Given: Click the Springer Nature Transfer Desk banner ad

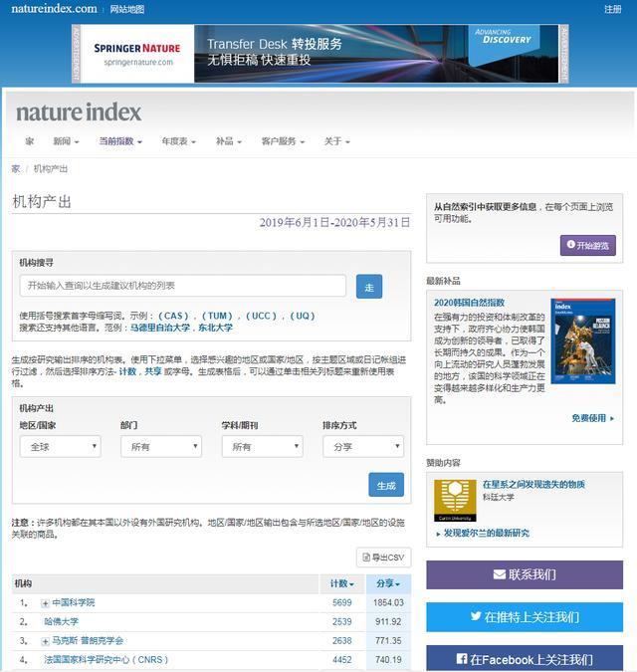Looking at the screenshot, I should click(319, 54).
